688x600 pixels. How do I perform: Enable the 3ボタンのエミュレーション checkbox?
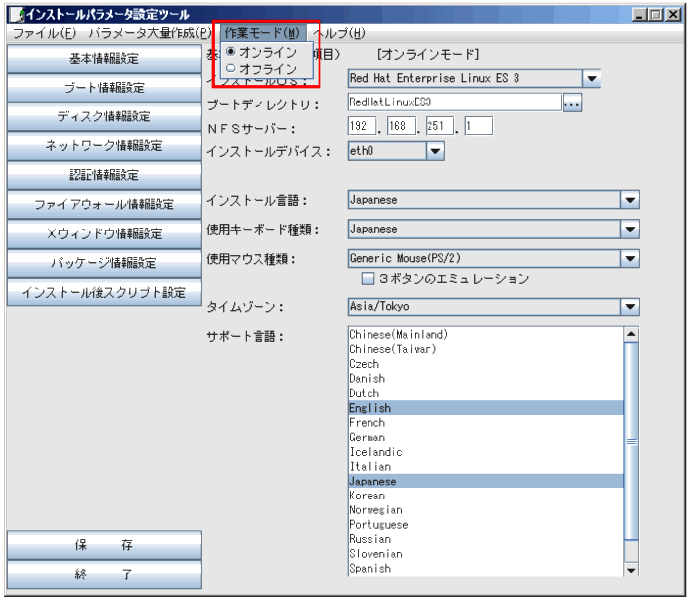point(367,279)
